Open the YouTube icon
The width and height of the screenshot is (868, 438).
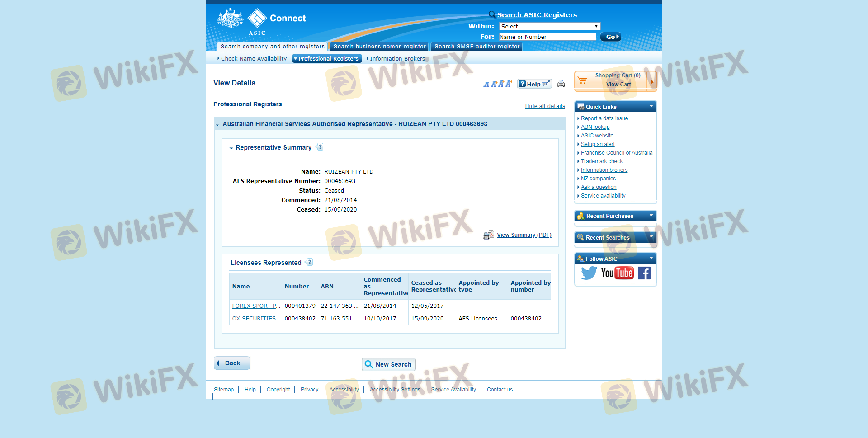click(617, 273)
